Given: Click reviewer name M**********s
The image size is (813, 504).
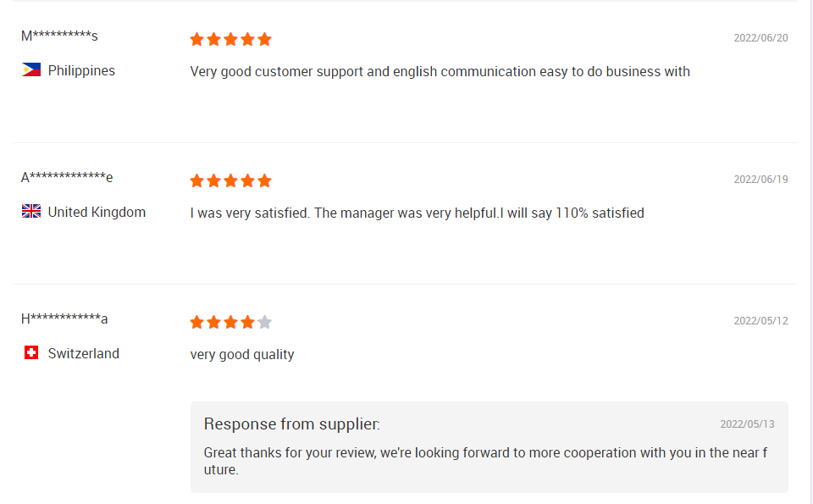Looking at the screenshot, I should coord(59,36).
